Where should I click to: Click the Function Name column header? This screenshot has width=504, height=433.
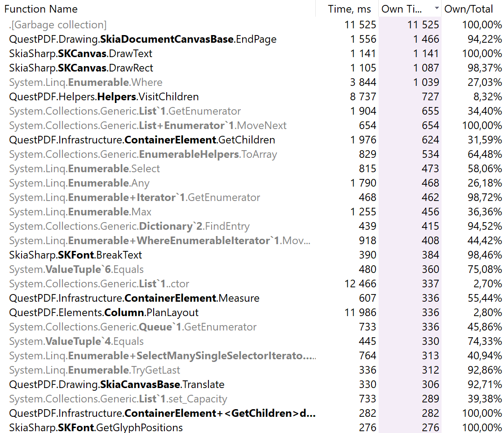[x=41, y=9]
